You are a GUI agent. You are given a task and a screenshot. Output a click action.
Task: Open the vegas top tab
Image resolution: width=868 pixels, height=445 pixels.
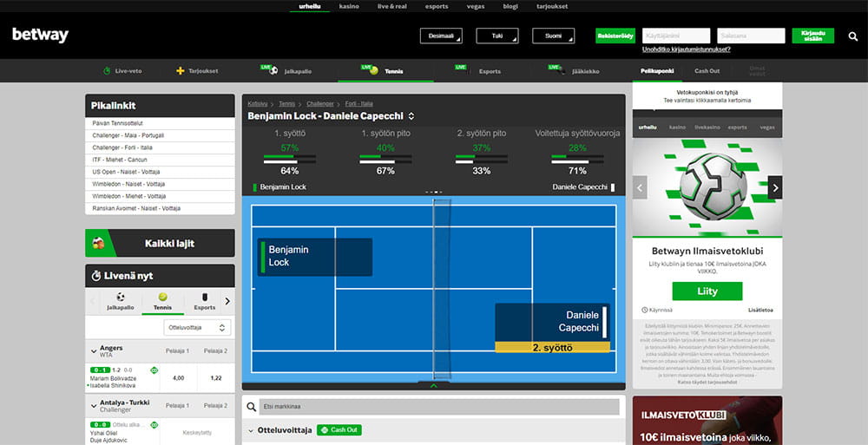click(476, 7)
